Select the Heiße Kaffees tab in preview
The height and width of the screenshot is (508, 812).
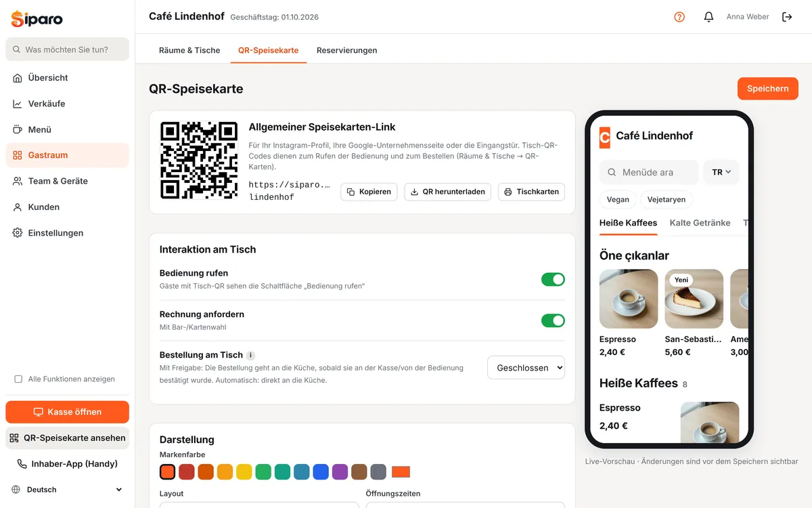pos(628,223)
